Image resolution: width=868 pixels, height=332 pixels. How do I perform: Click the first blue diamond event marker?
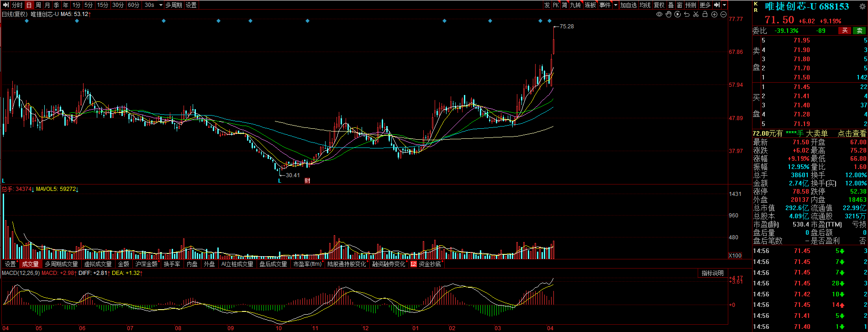pyautogui.click(x=27, y=21)
